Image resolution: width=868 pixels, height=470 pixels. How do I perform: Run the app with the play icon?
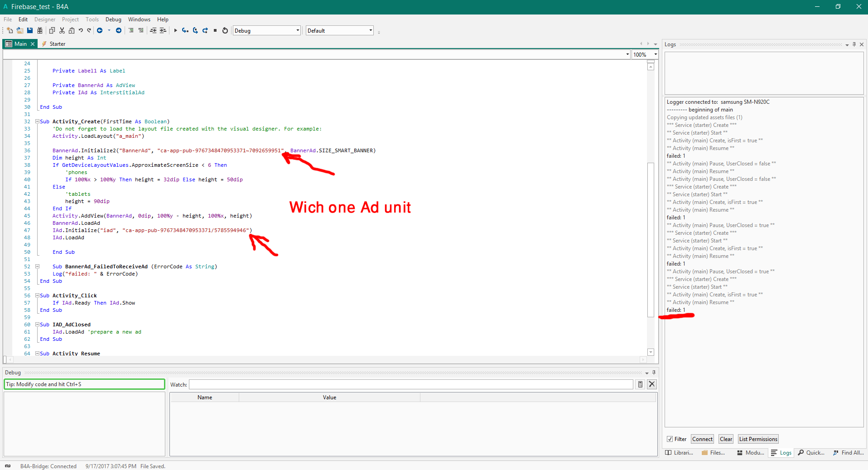coord(175,30)
